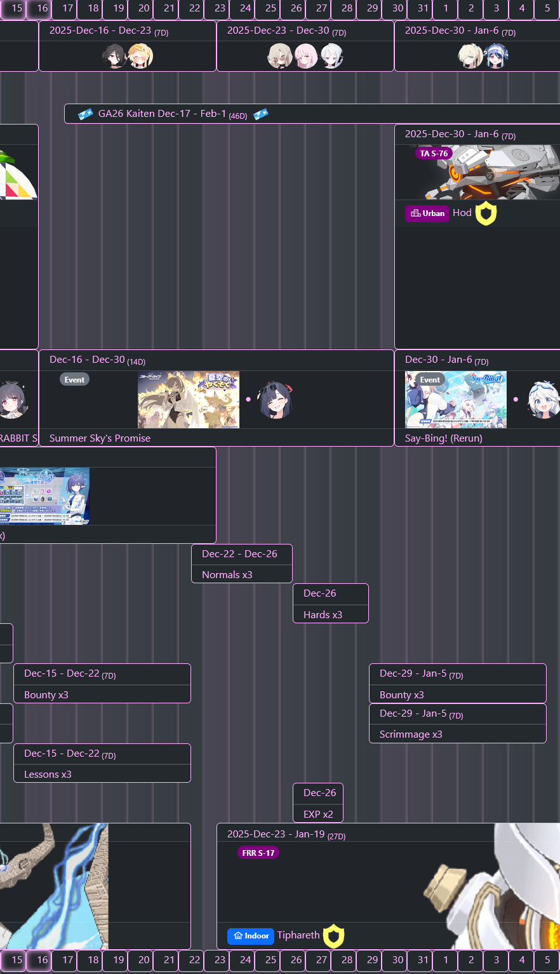The width and height of the screenshot is (560, 974).
Task: Select dark-haired student avatar in Dec-16 - Dec-23 banner
Action: (114, 57)
